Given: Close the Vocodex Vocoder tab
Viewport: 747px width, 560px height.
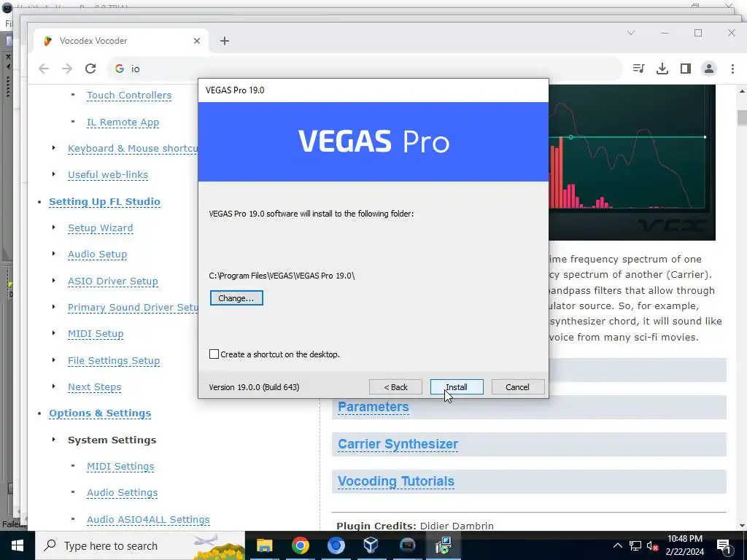Looking at the screenshot, I should pyautogui.click(x=197, y=41).
